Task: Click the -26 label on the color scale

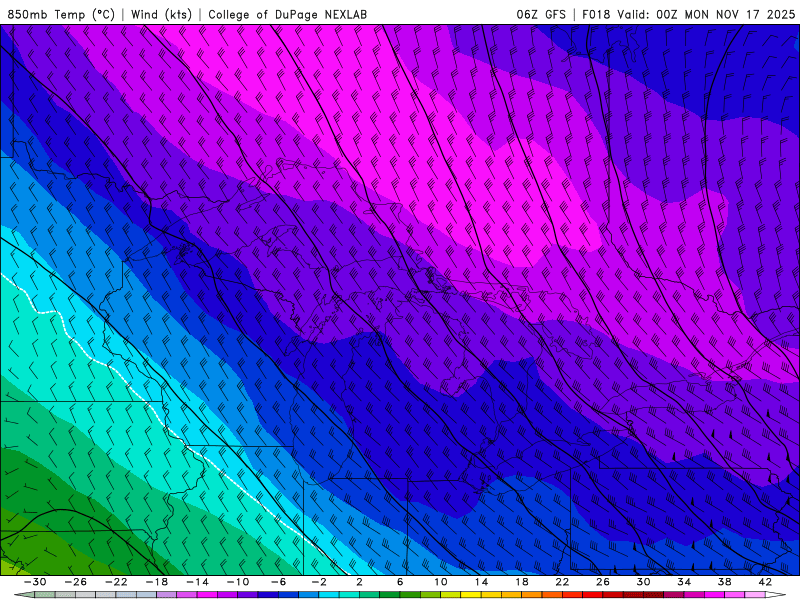Action: pos(76,582)
